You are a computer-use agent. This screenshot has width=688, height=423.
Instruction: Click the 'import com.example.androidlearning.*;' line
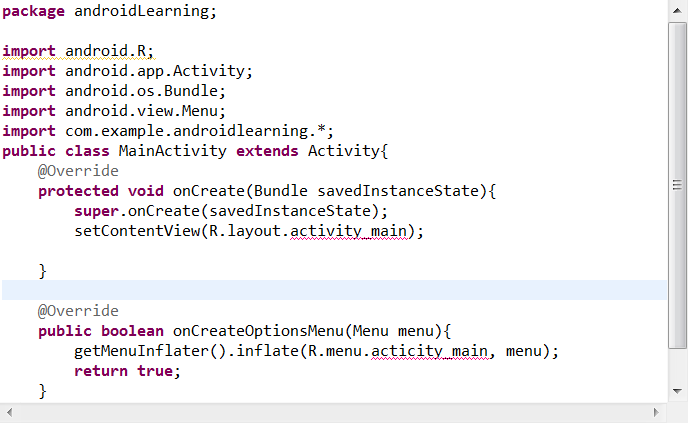coord(168,131)
